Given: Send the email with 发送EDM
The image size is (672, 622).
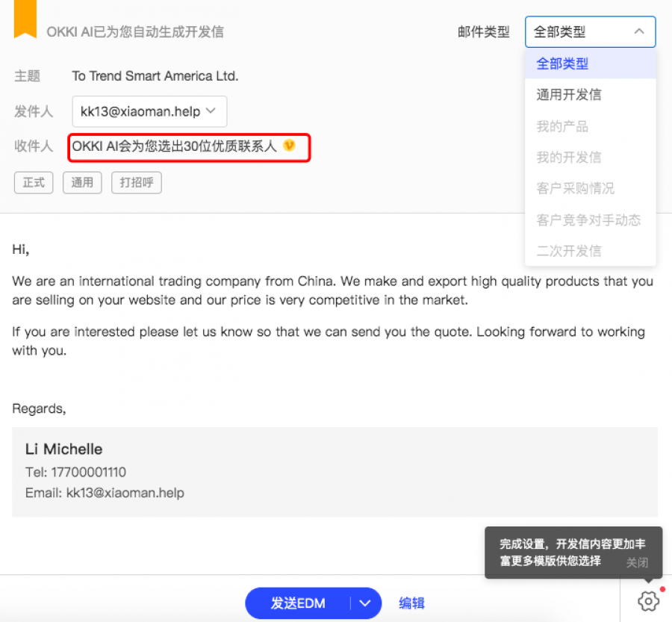Looking at the screenshot, I should tap(298, 603).
